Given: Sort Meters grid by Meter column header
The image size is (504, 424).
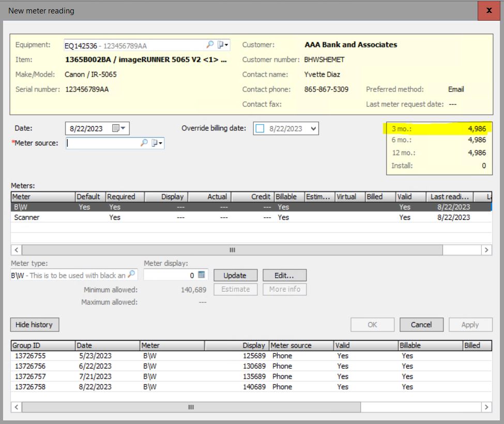Looking at the screenshot, I should pyautogui.click(x=43, y=196).
